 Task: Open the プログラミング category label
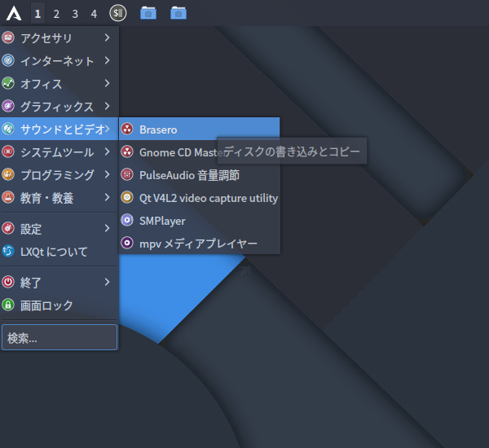coord(57,175)
